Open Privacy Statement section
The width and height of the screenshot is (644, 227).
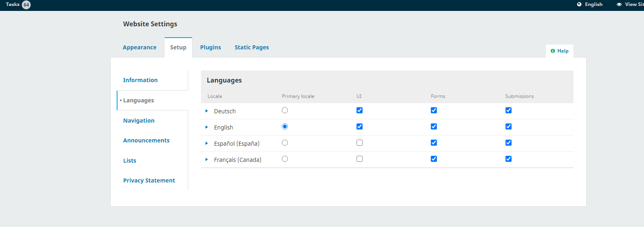pos(149,180)
